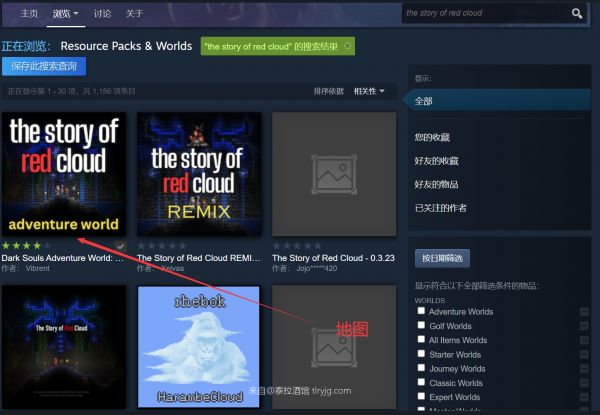Expand the 浏览 navigation dropdown
The height and width of the screenshot is (415, 600).
coord(65,14)
